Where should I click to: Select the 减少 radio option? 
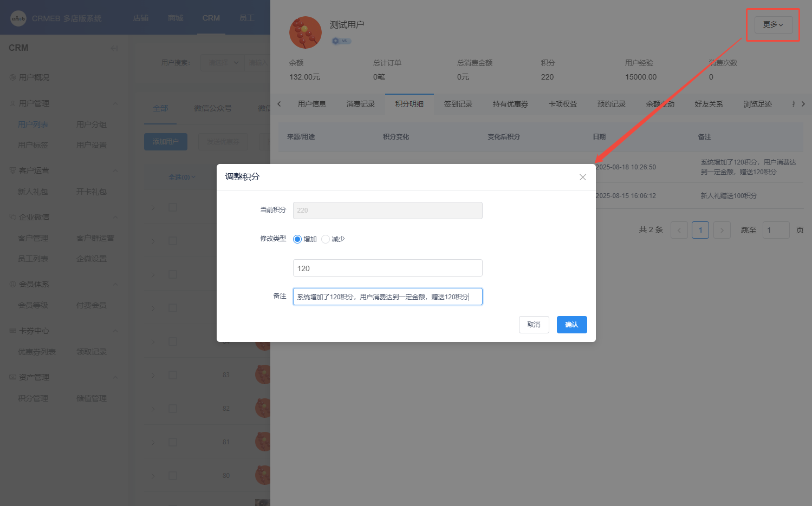[x=326, y=239]
